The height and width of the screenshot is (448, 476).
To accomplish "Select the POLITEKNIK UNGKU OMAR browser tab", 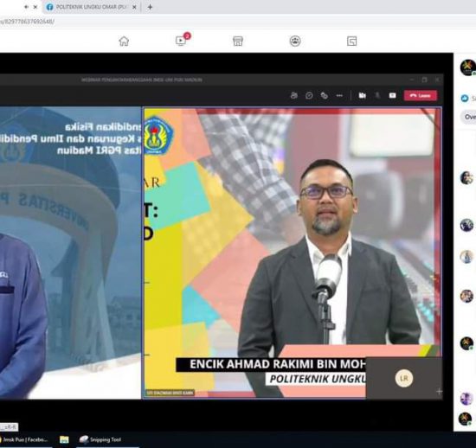I will click(92, 7).
